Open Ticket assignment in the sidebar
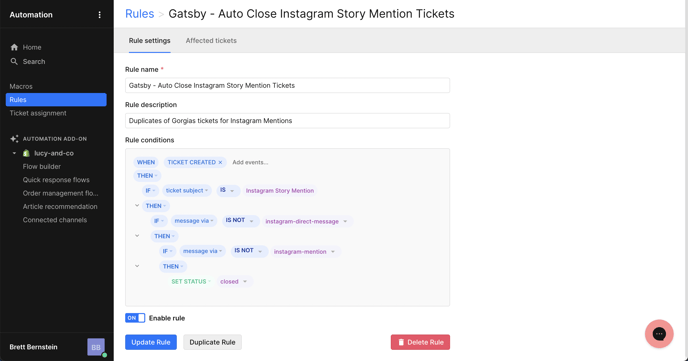The height and width of the screenshot is (361, 688). click(38, 113)
